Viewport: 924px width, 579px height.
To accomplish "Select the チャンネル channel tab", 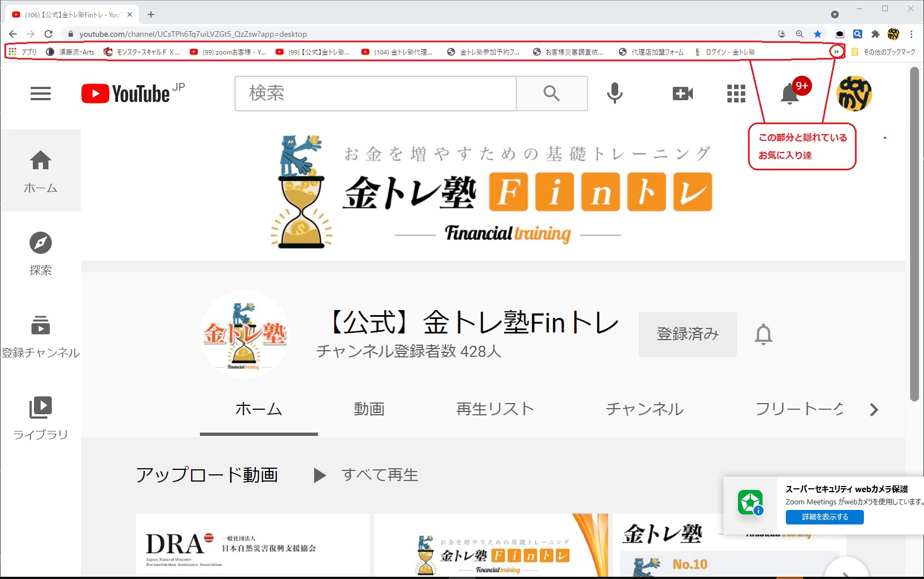I will coord(645,409).
